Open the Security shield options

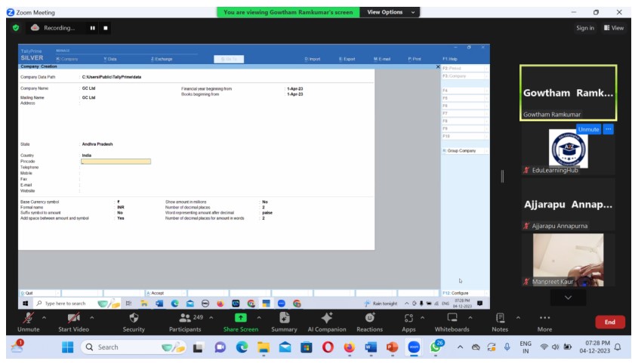134,319
